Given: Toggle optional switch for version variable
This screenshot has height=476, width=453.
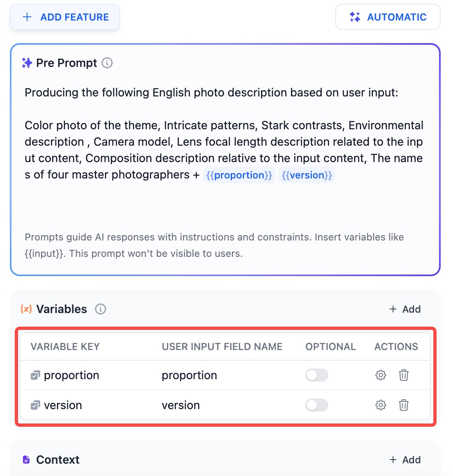Looking at the screenshot, I should 317,405.
